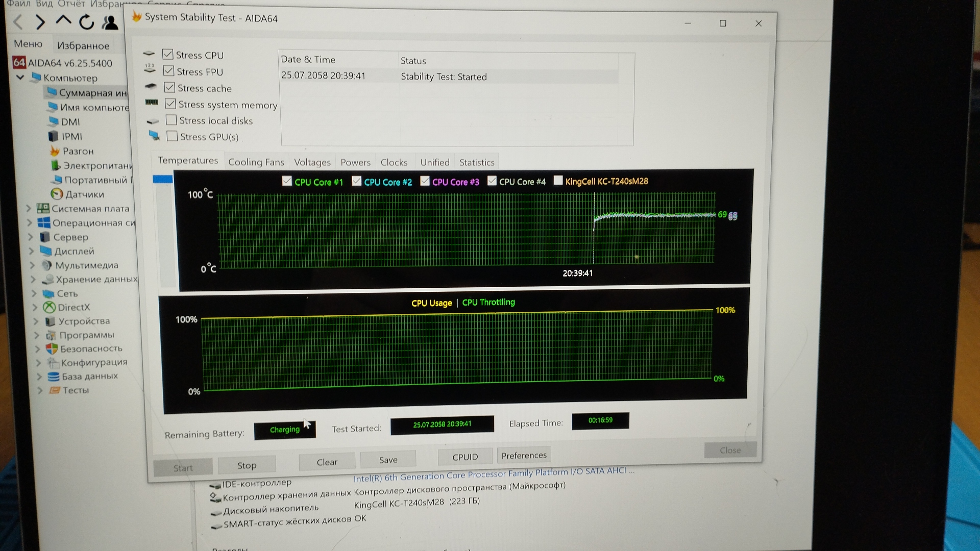Open the DirectX tree item icon
Viewport: 980px width, 551px height.
point(49,307)
